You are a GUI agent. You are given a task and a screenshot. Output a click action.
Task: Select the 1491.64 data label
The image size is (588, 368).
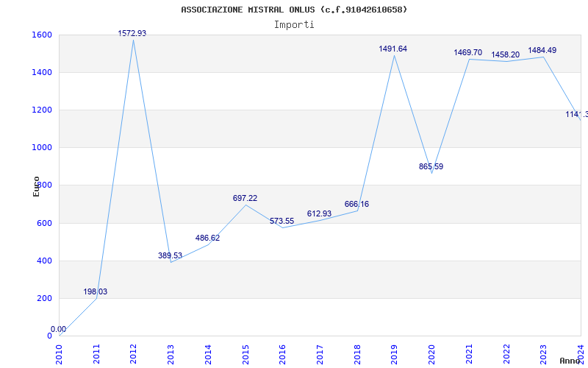pos(392,49)
